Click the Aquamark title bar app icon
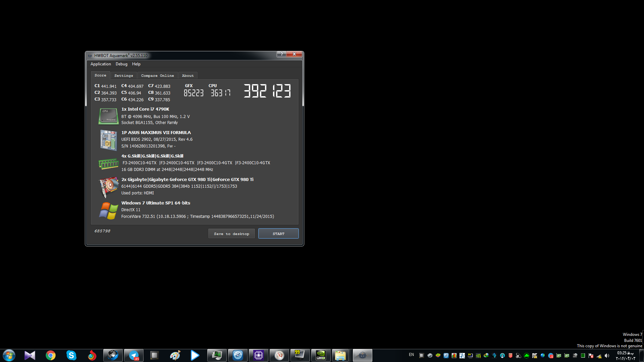644x362 pixels. click(90, 56)
